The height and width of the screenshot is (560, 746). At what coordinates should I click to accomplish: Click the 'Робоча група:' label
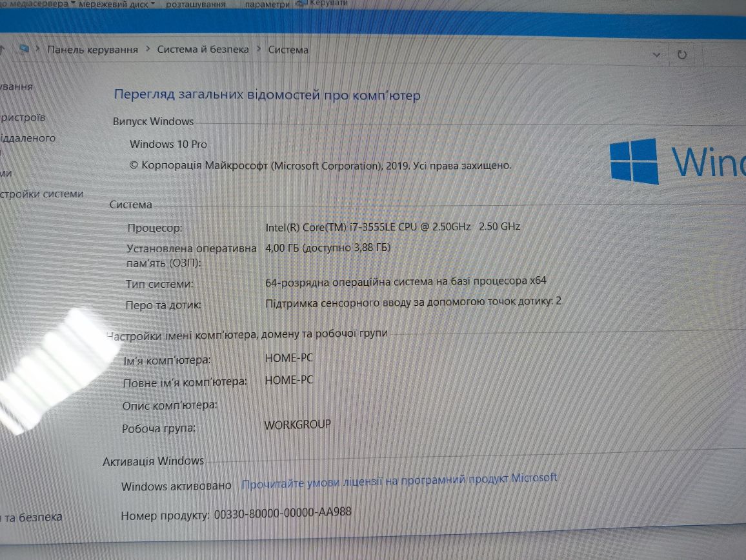click(159, 428)
